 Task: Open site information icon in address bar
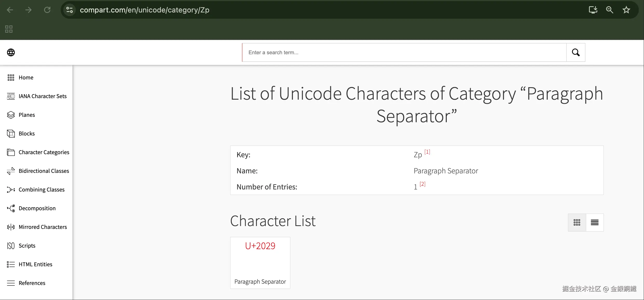coord(69,10)
